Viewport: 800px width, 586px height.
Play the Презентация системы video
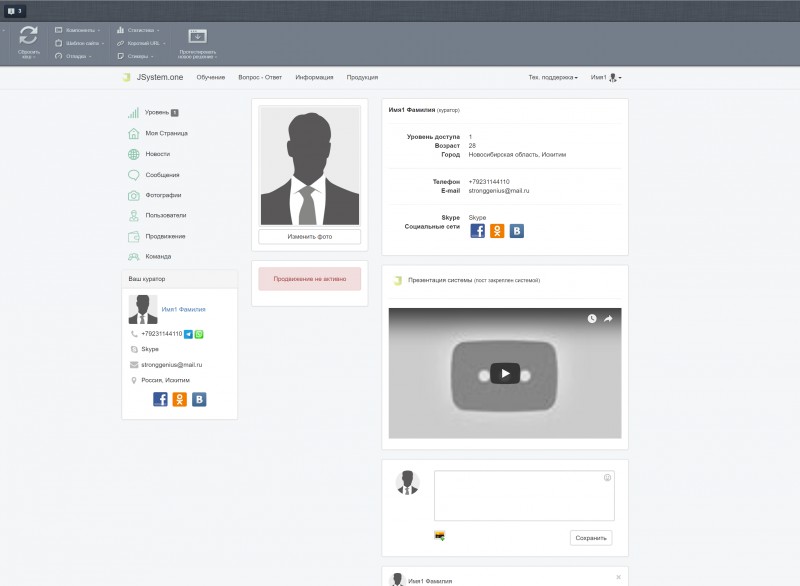point(505,374)
